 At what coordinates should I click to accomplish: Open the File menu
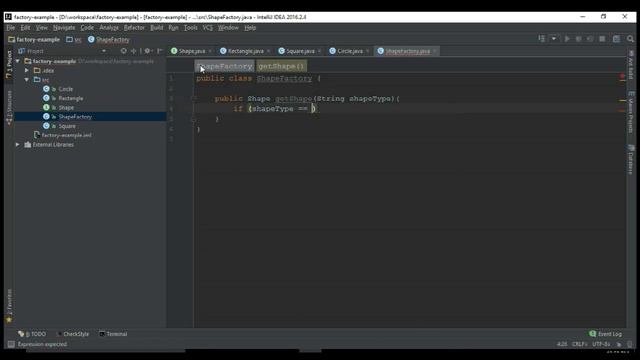[11, 28]
